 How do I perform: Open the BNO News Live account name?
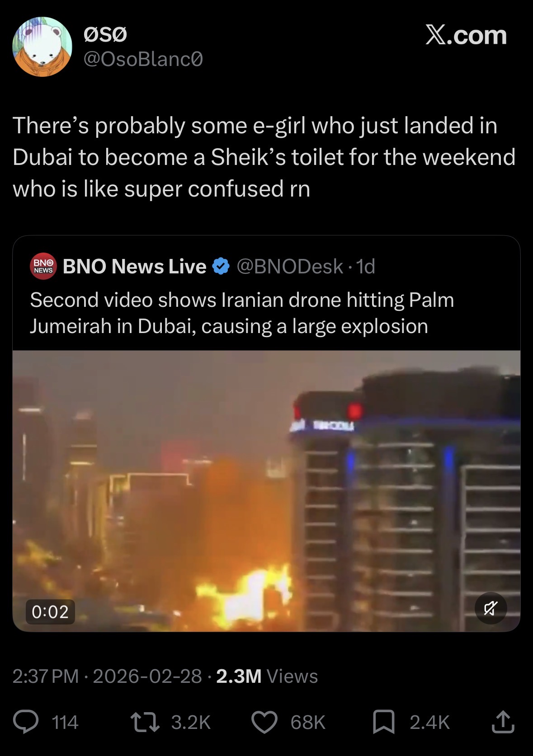pyautogui.click(x=135, y=266)
